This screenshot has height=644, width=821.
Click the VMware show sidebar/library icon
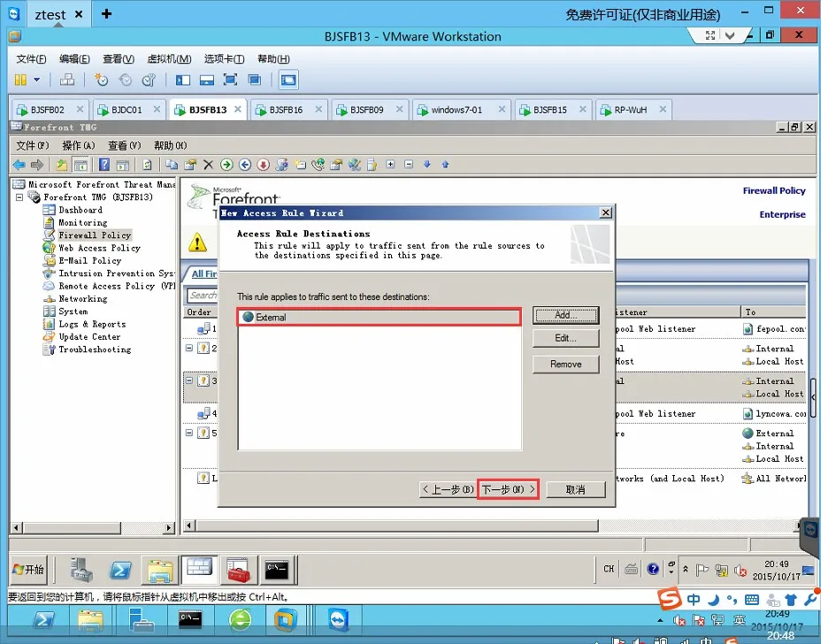(183, 80)
